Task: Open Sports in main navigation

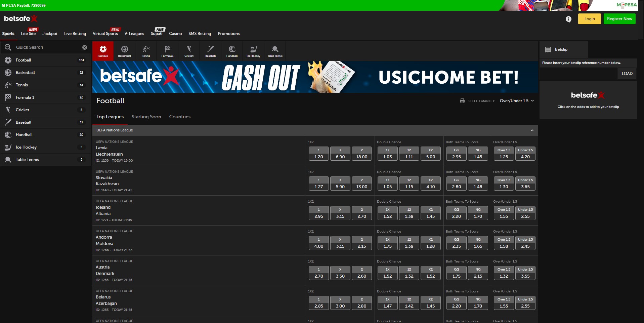Action: (8, 34)
